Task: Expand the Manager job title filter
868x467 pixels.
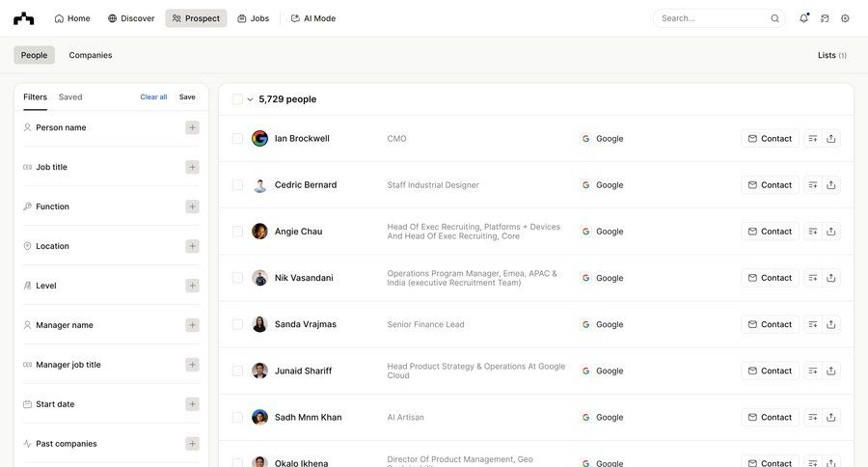Action: [x=192, y=365]
